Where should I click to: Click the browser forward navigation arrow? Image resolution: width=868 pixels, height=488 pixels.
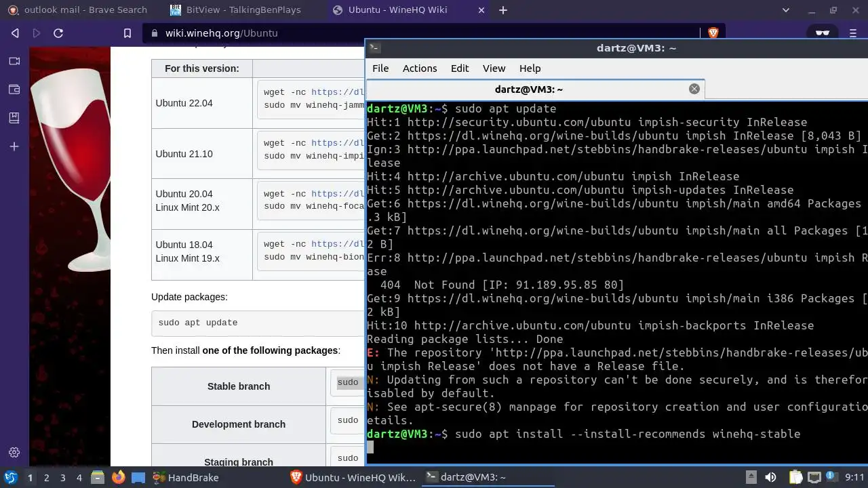(x=37, y=33)
